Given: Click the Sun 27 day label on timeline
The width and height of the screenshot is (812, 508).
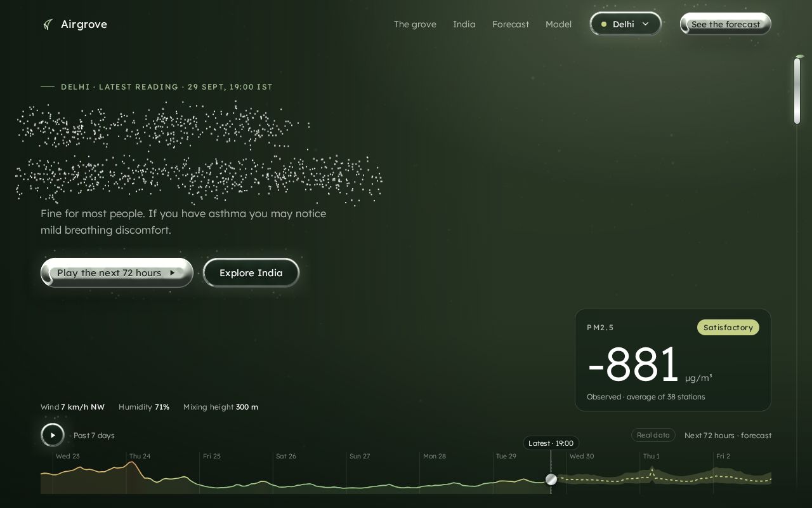Looking at the screenshot, I should click(360, 456).
